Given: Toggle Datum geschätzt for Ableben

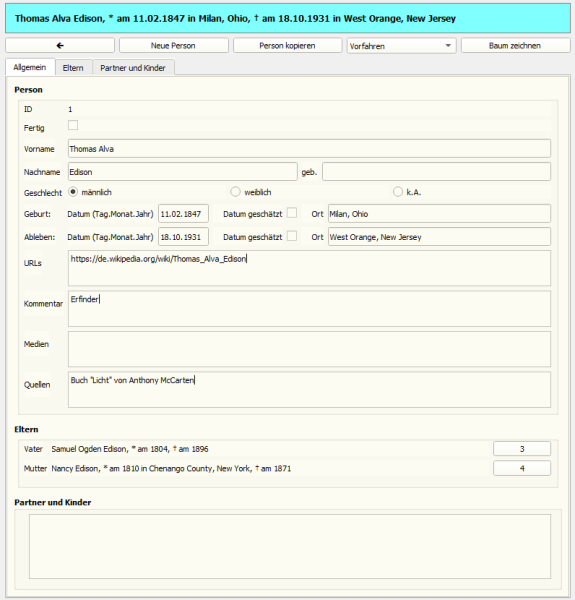Looking at the screenshot, I should point(292,236).
